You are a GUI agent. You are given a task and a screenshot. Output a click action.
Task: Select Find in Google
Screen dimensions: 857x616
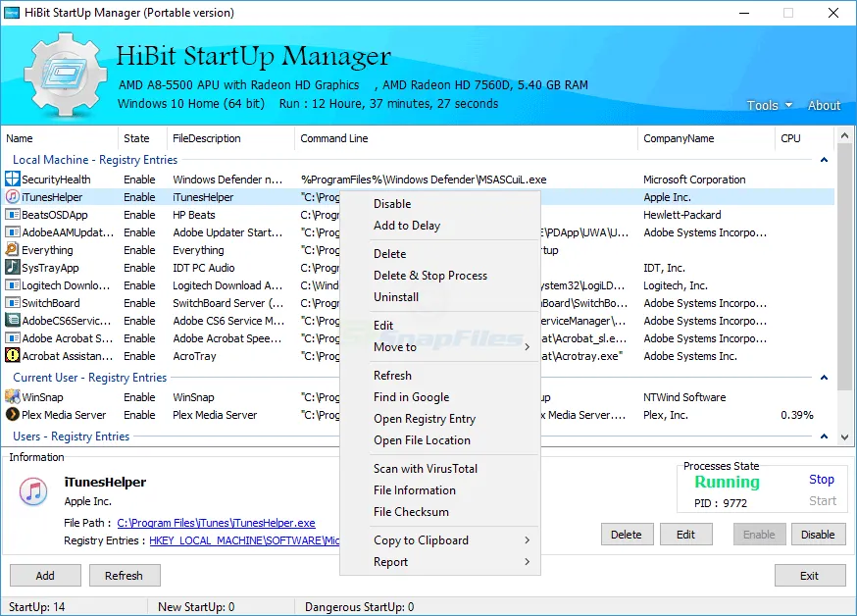(440, 397)
